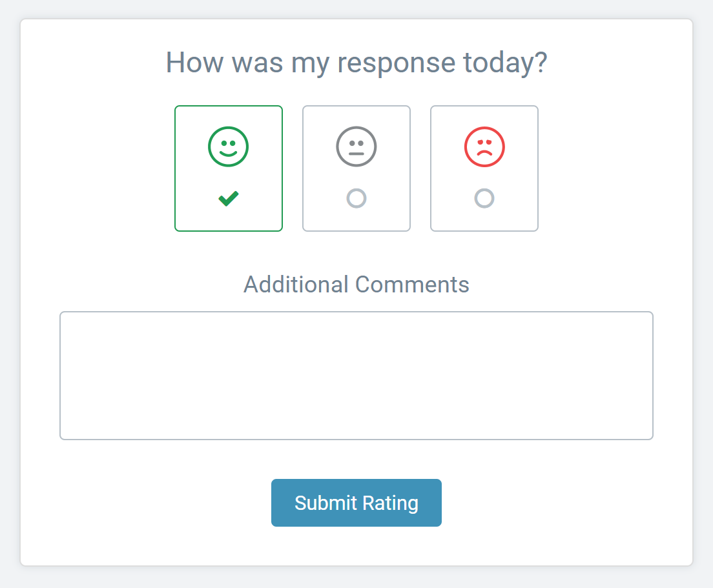The height and width of the screenshot is (588, 713).
Task: Click the green checkmark under happy face
Action: click(x=228, y=198)
